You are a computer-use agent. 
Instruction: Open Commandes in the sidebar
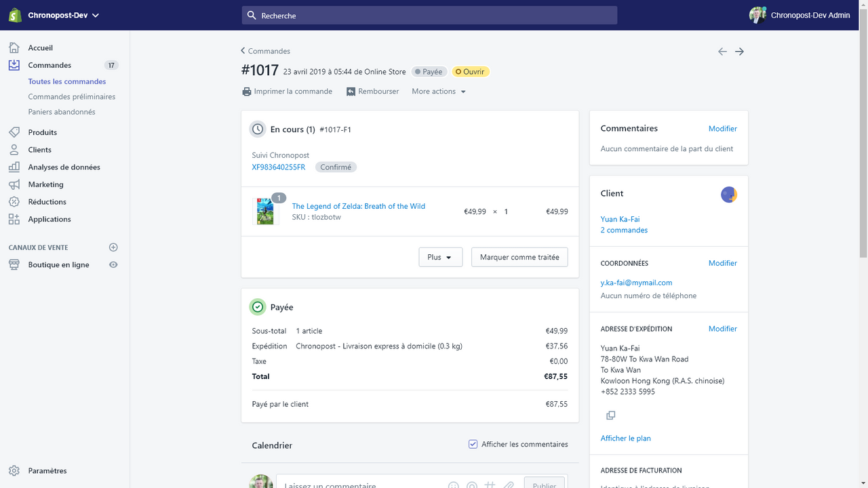50,65
